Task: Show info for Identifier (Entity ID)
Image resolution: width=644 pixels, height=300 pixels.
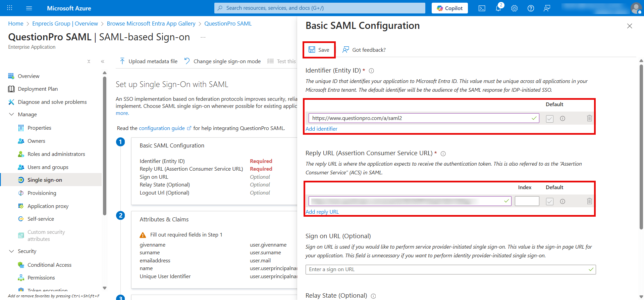Action: pyautogui.click(x=371, y=71)
